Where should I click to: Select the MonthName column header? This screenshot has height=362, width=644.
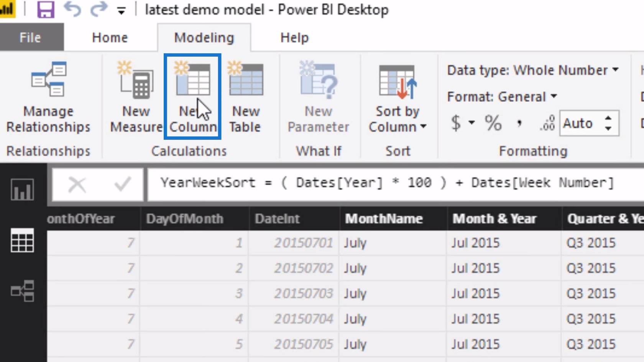tap(393, 219)
